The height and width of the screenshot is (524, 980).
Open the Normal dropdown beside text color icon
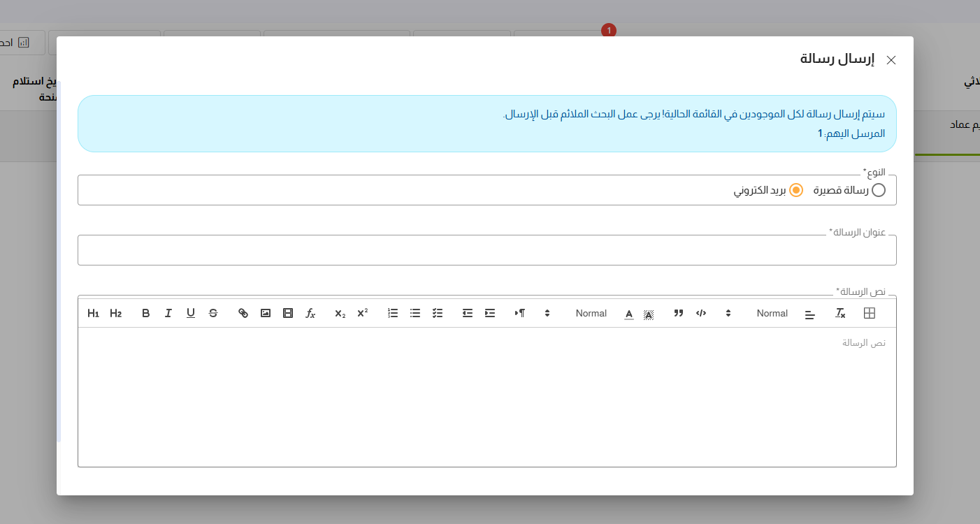click(591, 314)
